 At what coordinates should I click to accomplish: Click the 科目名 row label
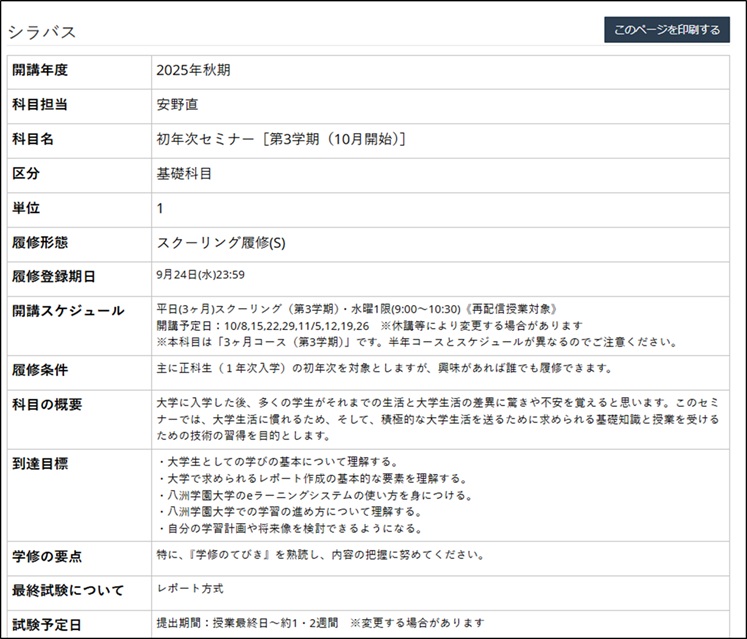(33, 139)
